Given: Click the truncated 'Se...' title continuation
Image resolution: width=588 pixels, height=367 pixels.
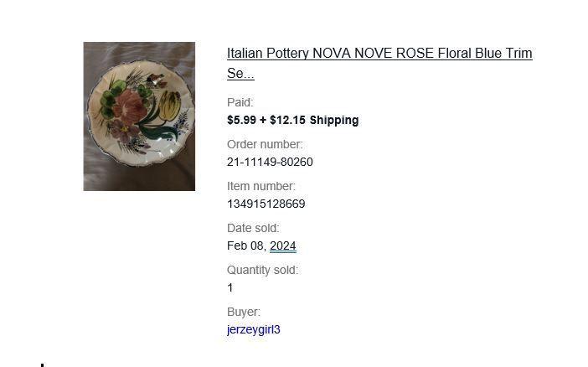Looking at the screenshot, I should tap(240, 74).
